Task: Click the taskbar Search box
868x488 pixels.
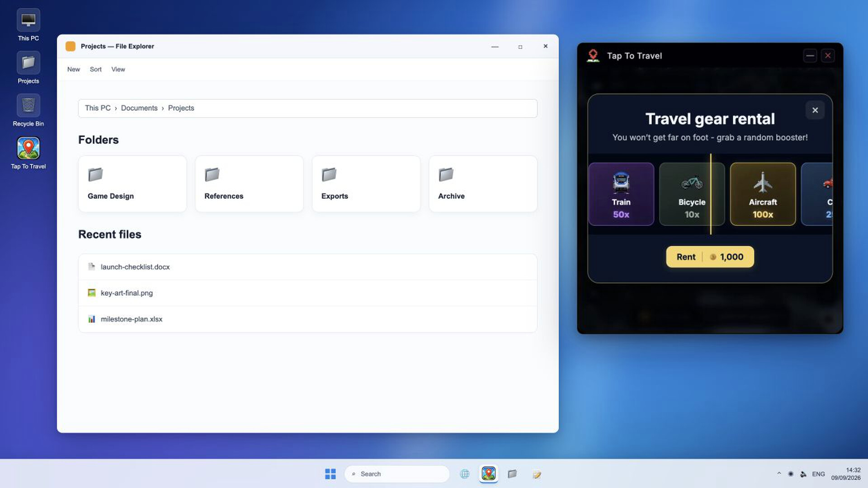Action: pyautogui.click(x=397, y=474)
